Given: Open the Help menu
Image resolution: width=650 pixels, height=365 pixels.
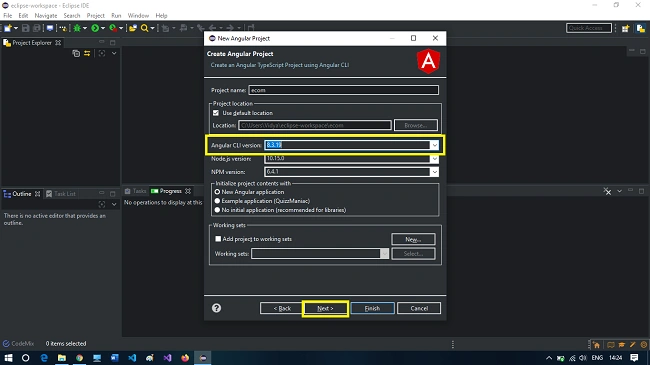Looking at the screenshot, I should 161,16.
